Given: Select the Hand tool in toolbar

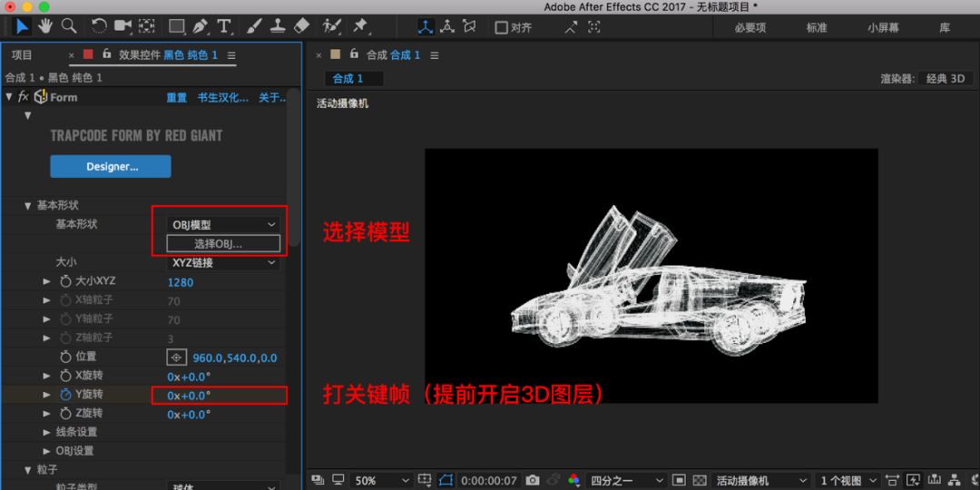Looking at the screenshot, I should click(44, 25).
